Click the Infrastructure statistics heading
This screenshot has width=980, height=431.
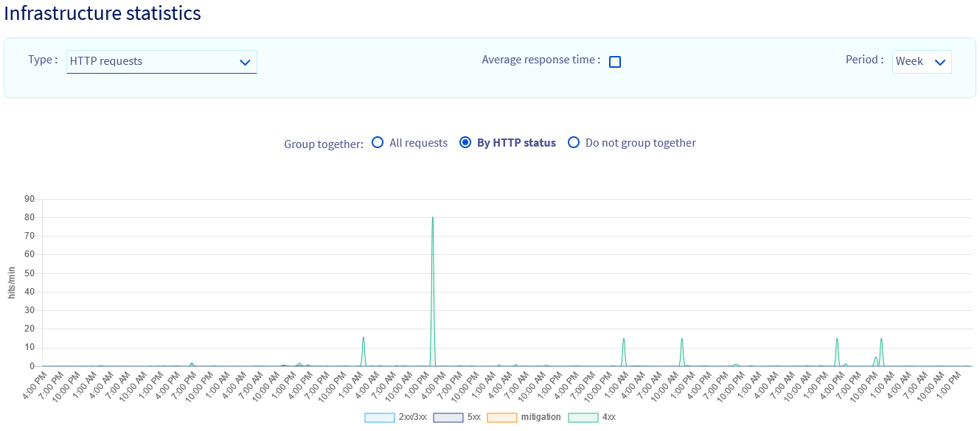[x=102, y=13]
